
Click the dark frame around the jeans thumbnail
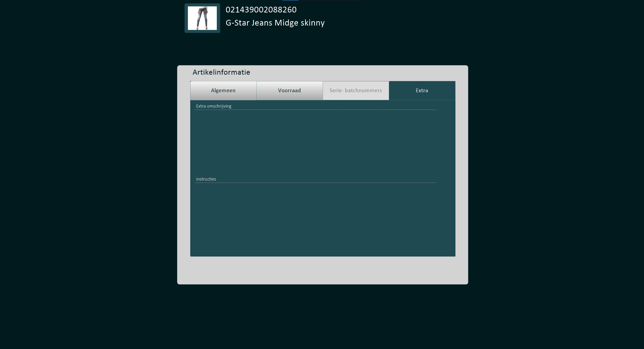coord(186,18)
